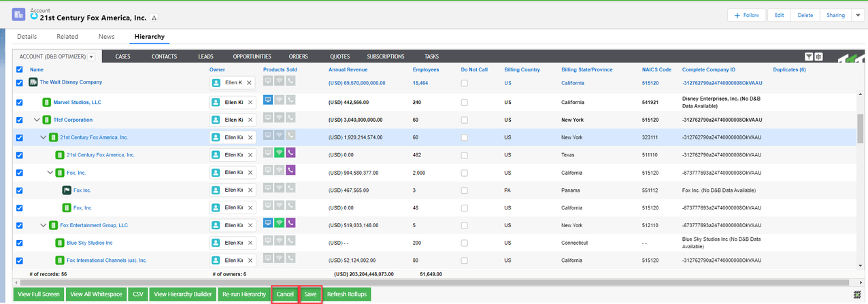Click the company icon for The Walt Disney Company
868x304 pixels.
[x=33, y=82]
